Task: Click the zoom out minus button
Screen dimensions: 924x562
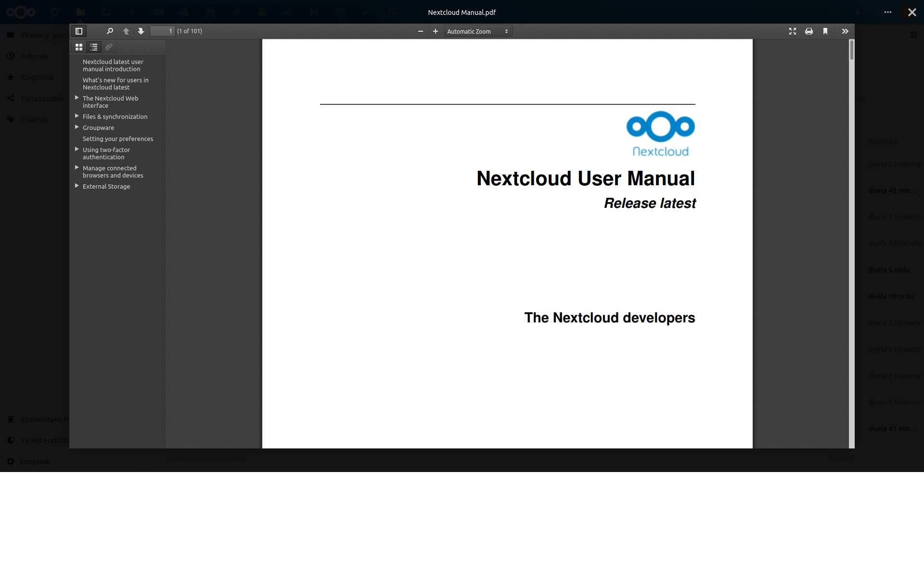Action: click(x=420, y=31)
